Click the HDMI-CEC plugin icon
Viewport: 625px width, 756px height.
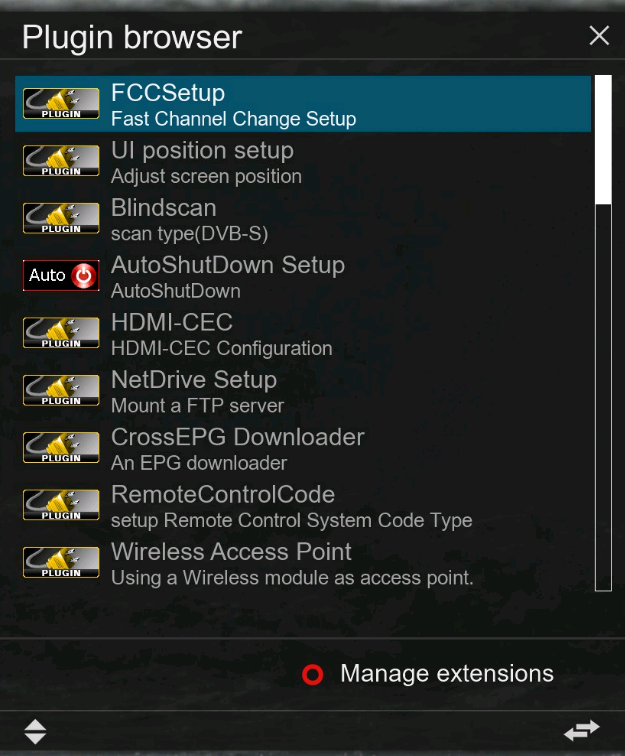[x=61, y=333]
